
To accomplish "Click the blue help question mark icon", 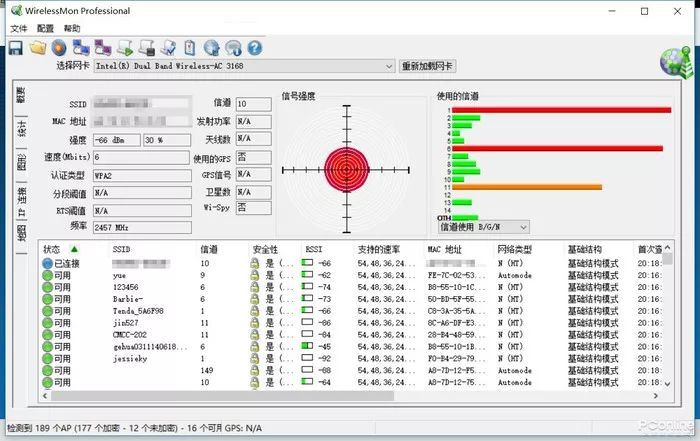I will pyautogui.click(x=255, y=47).
